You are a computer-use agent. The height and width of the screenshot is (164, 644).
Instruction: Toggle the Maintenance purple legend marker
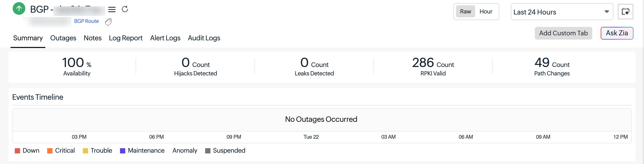[x=123, y=151]
